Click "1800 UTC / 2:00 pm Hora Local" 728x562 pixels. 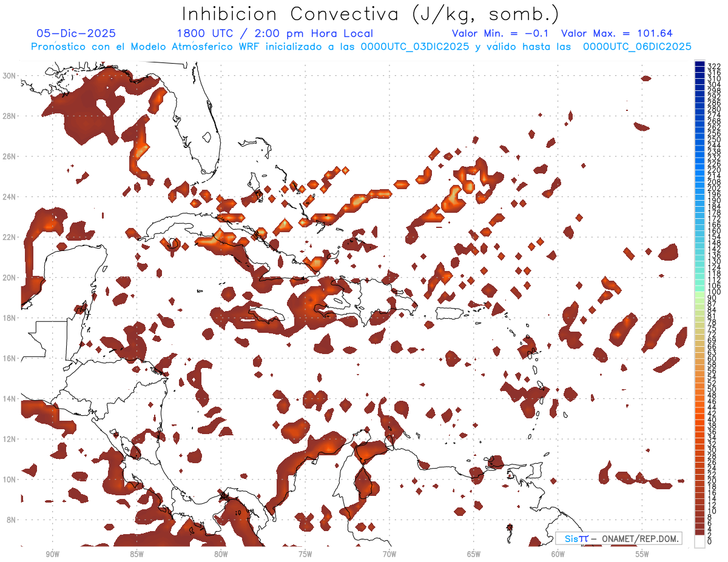point(275,33)
